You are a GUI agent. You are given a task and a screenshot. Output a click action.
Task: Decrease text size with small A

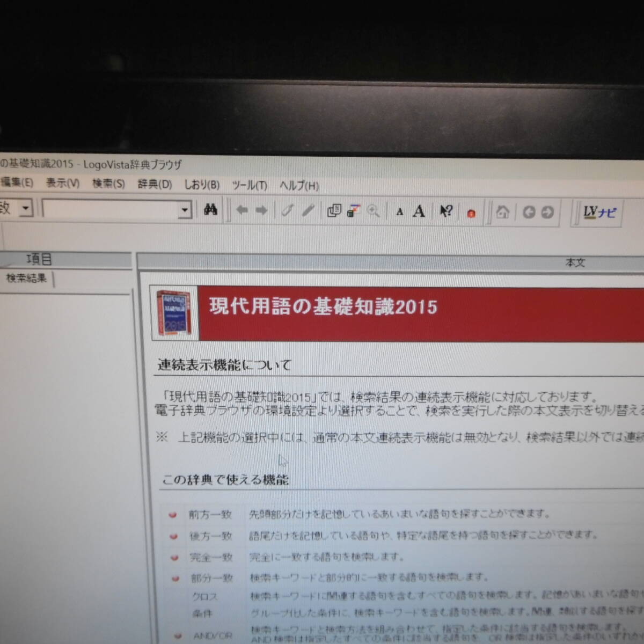click(x=399, y=212)
